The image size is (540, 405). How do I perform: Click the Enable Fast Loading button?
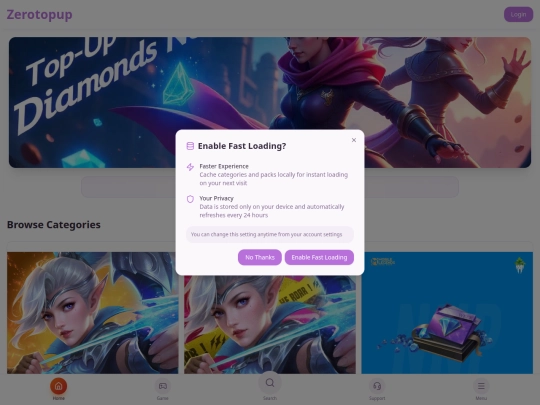[x=319, y=257]
